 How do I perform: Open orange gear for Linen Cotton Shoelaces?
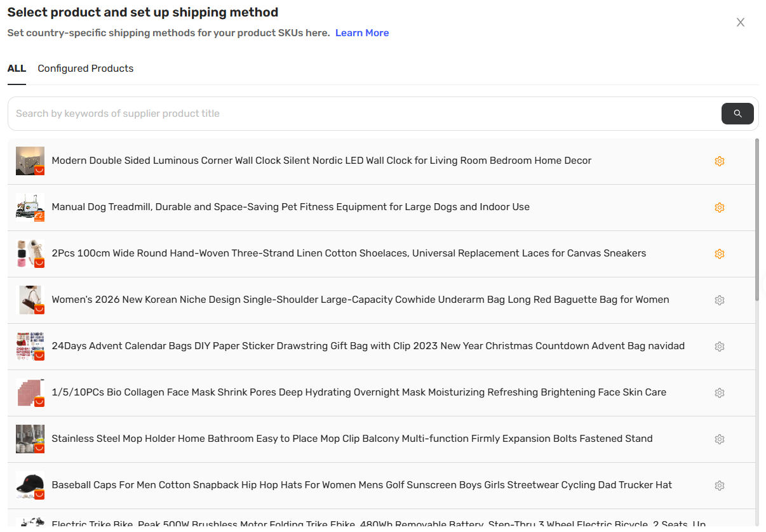tap(720, 254)
